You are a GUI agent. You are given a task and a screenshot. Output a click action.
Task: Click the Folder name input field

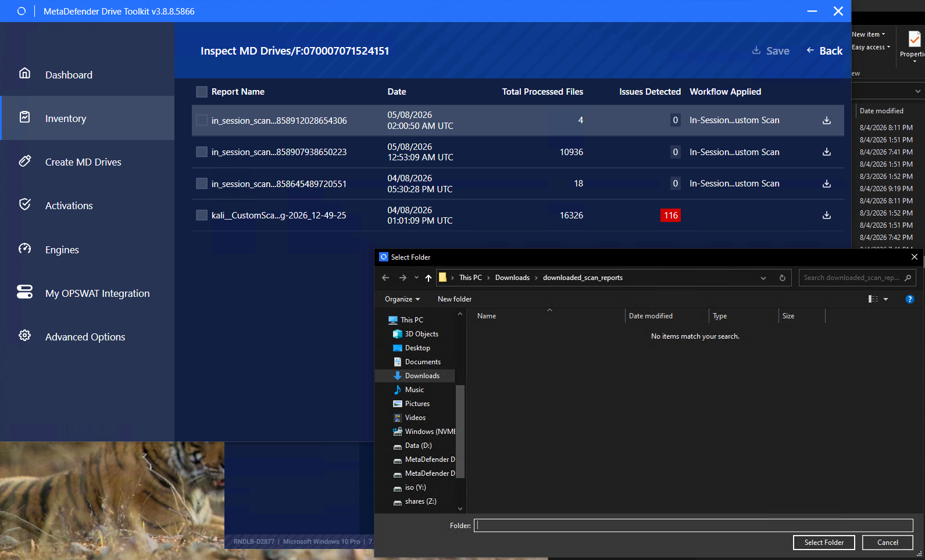694,526
